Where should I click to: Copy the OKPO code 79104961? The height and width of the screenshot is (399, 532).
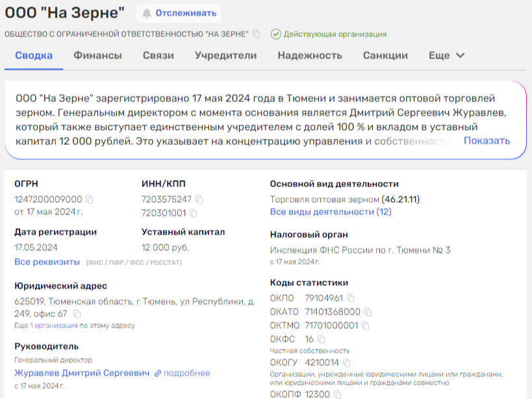coord(350,298)
